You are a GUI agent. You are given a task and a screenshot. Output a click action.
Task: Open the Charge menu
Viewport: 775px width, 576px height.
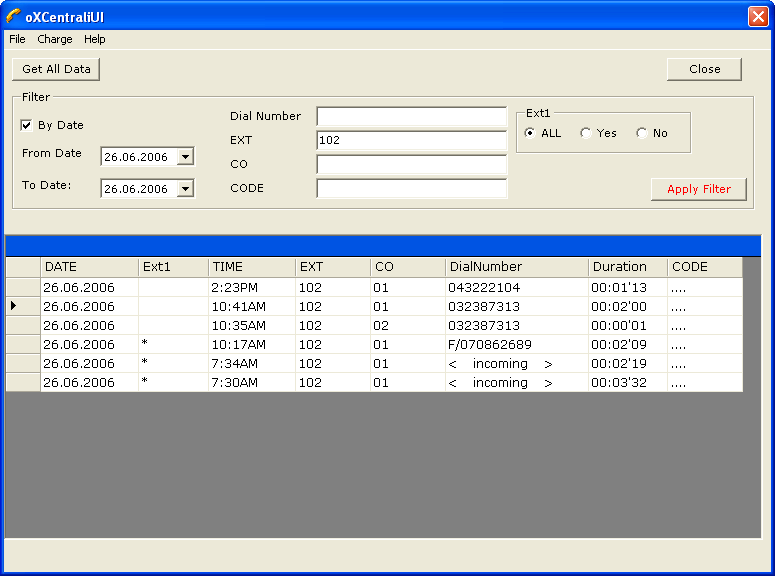[55, 39]
